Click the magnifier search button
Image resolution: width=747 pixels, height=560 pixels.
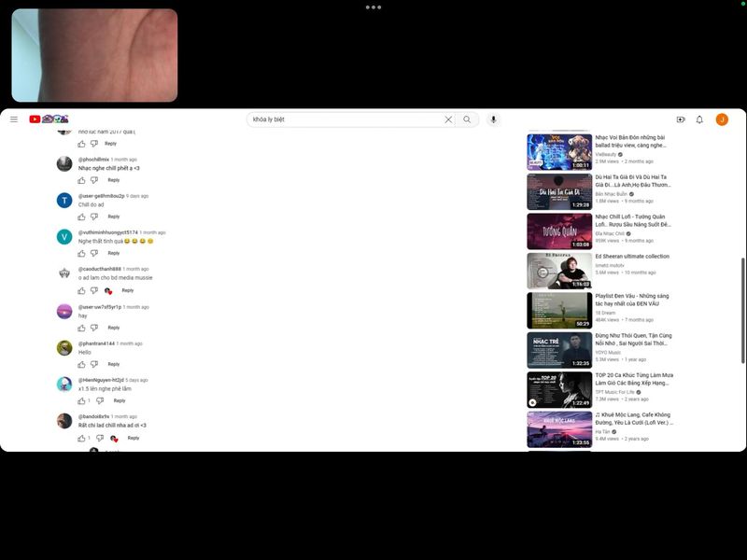[x=467, y=119]
